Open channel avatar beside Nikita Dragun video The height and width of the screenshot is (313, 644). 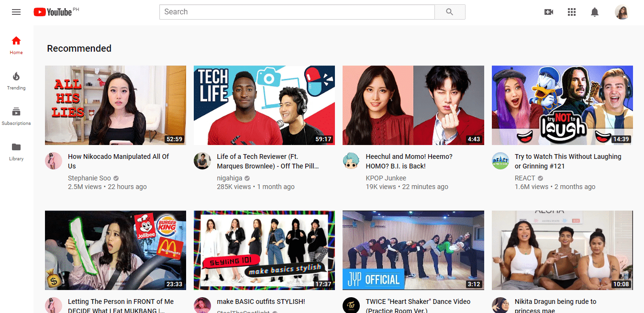click(x=500, y=305)
